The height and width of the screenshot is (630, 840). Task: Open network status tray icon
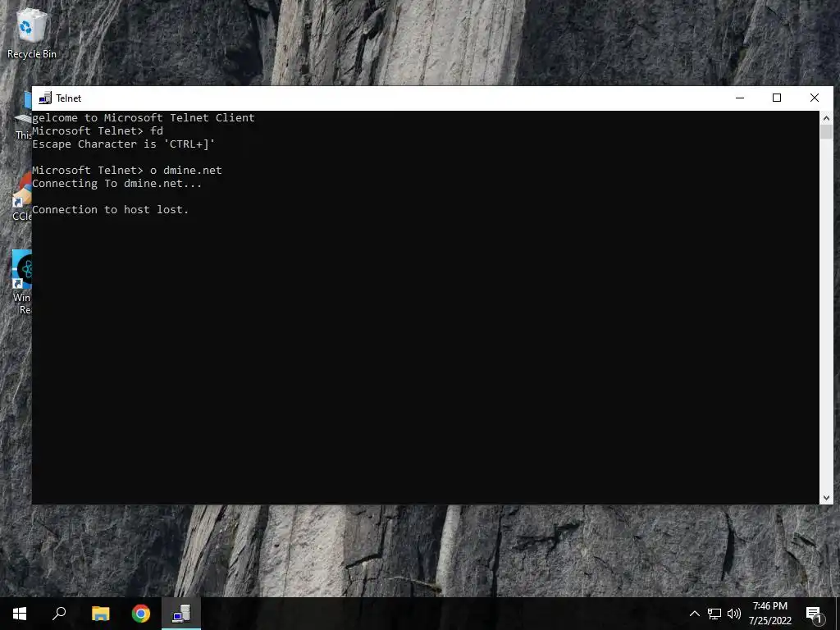714,614
